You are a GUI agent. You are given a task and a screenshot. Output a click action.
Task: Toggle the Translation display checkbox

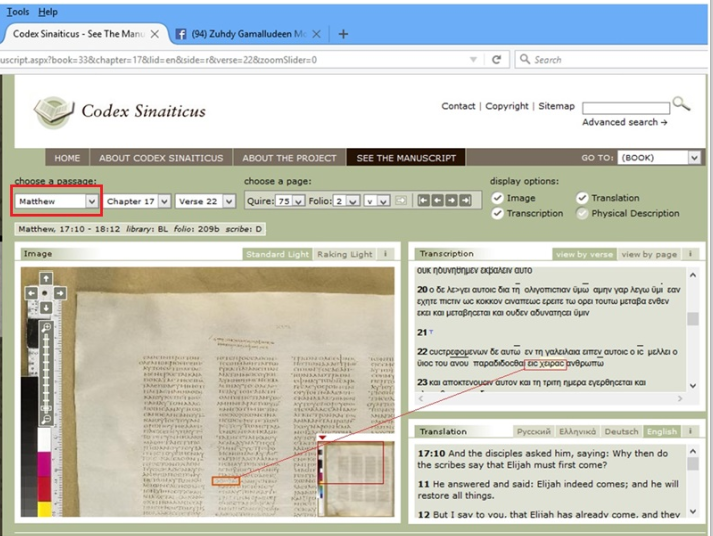point(582,198)
